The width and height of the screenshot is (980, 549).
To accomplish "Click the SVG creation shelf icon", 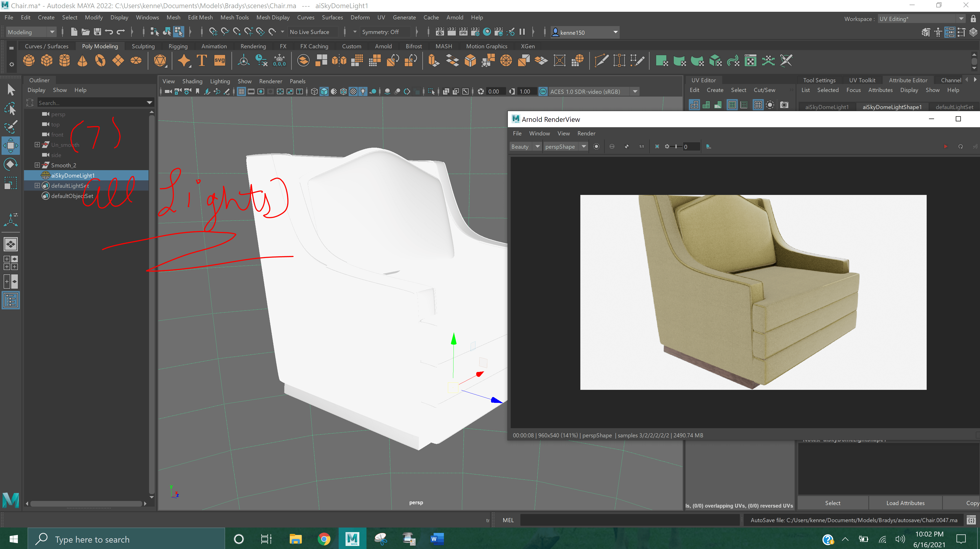I will pos(220,61).
